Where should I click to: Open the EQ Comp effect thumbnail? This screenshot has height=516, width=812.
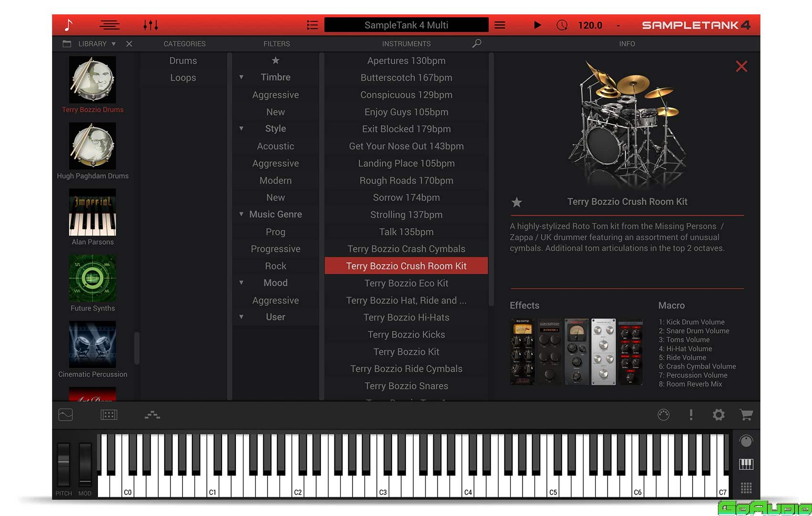tap(523, 352)
